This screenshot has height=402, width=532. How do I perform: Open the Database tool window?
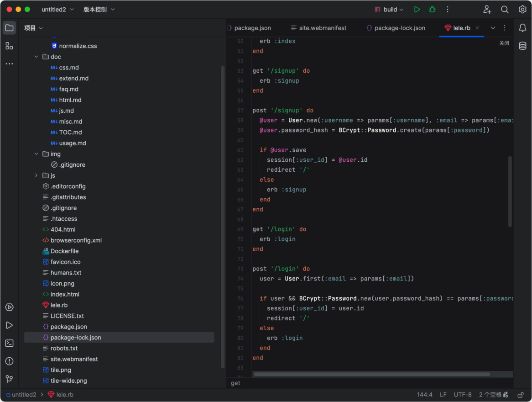tap(522, 46)
